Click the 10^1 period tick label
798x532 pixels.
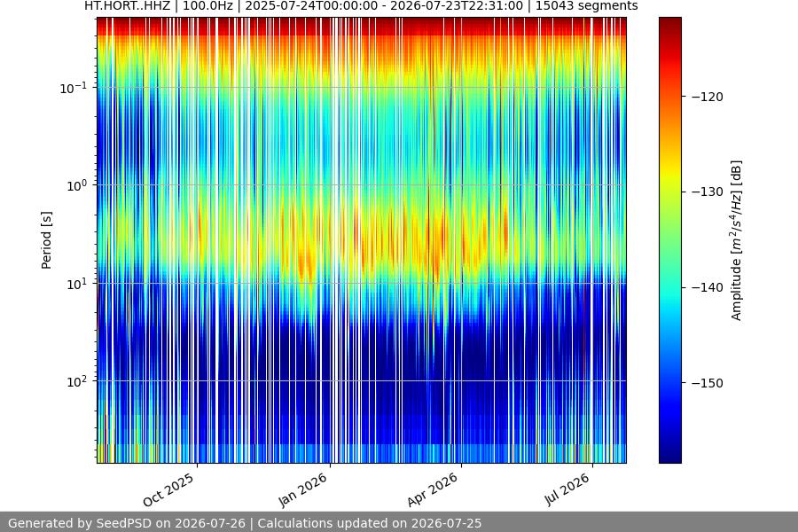click(77, 284)
